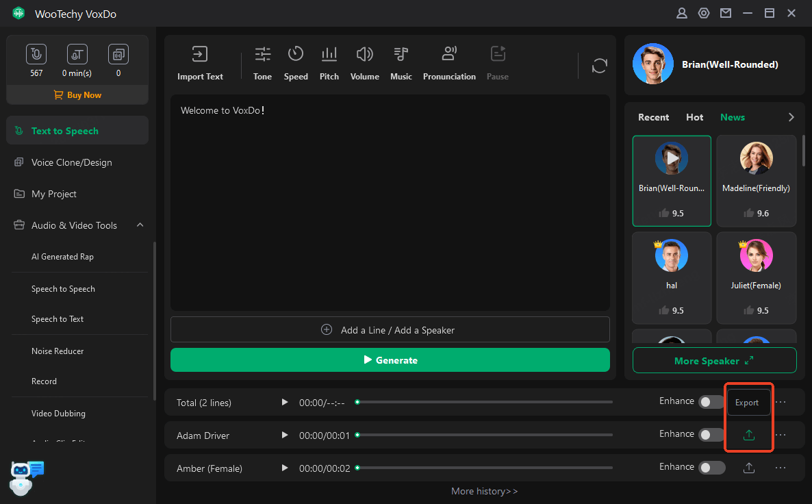The image size is (812, 504).
Task: Open the Pronunciation tool
Action: coord(449,63)
